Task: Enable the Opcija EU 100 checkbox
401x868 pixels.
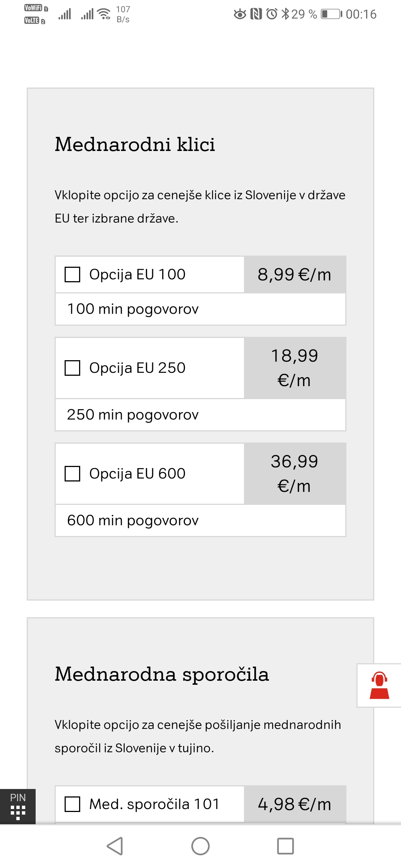Action: pos(72,274)
